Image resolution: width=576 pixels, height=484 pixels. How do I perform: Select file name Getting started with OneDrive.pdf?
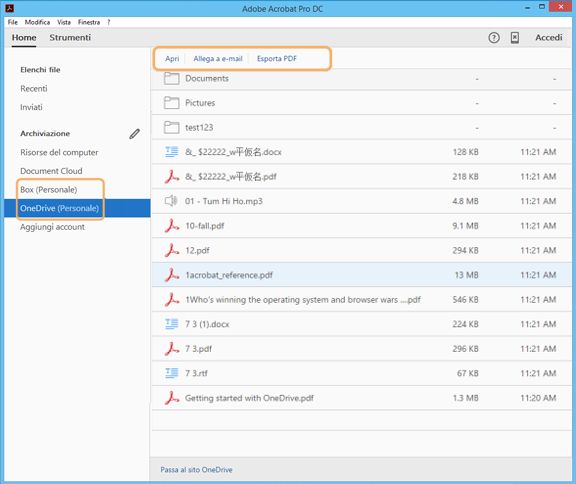tap(249, 398)
